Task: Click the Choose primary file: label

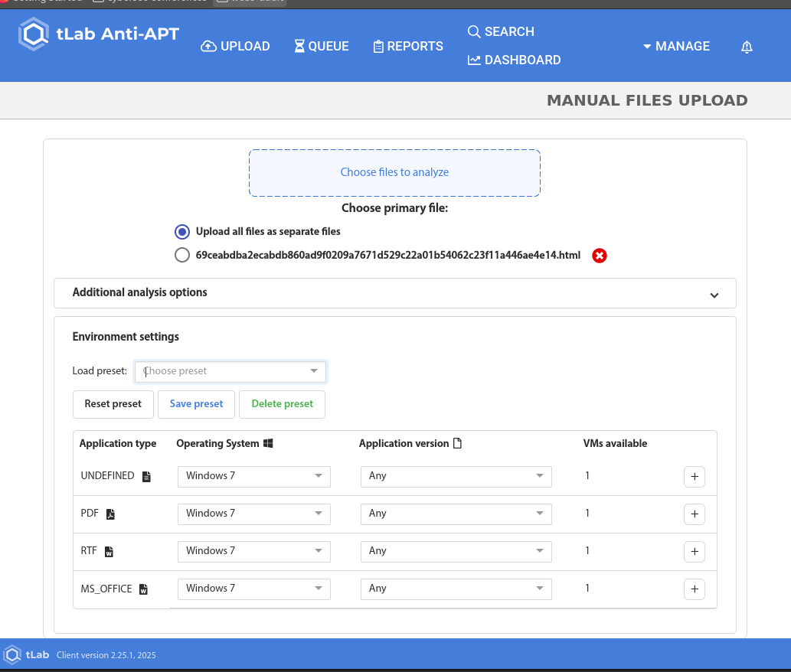Action: click(x=394, y=208)
